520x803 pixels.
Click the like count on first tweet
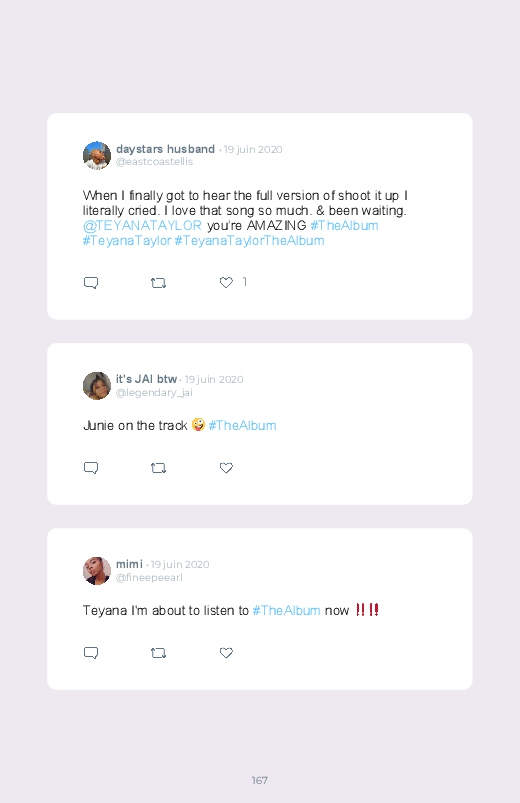(245, 282)
